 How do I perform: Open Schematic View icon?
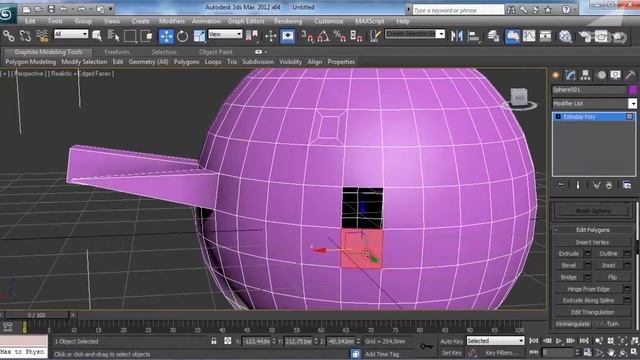545,36
